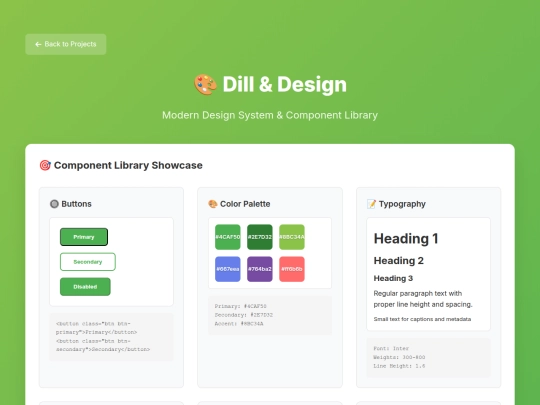Click the btn-secondary button code line

pos(103,345)
